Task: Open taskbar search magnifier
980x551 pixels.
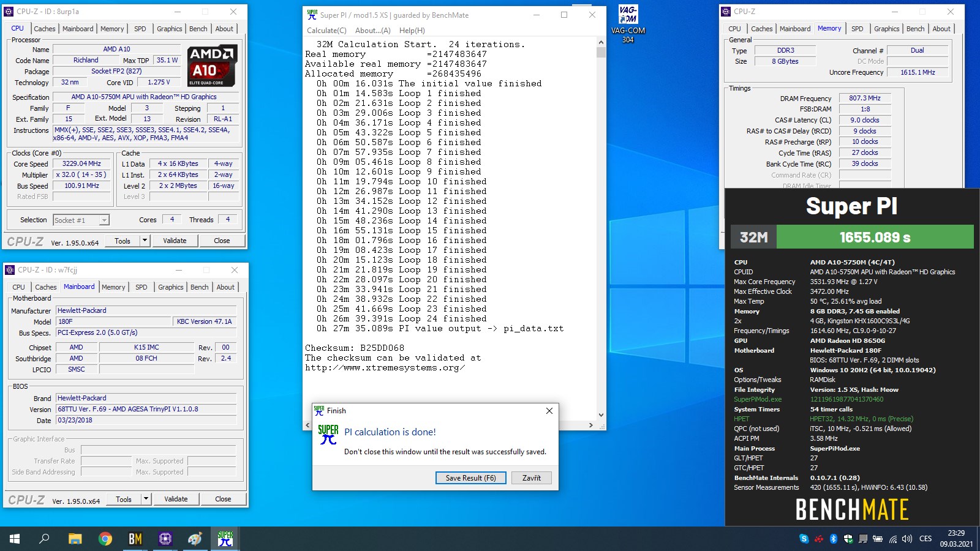Action: (x=44, y=539)
